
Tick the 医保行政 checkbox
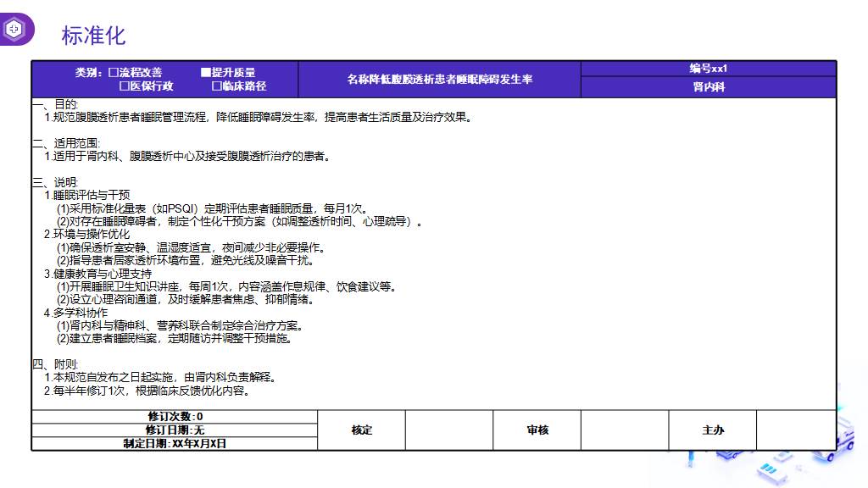point(124,86)
